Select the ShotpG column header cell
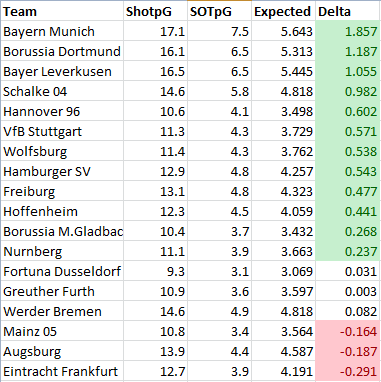Screen dimensions: 381x382 point(155,11)
